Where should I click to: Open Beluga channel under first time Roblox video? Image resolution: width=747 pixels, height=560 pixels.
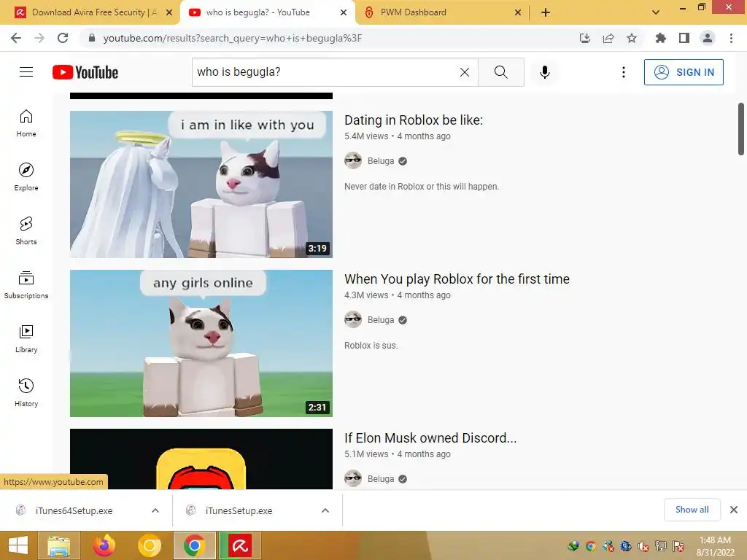(381, 320)
